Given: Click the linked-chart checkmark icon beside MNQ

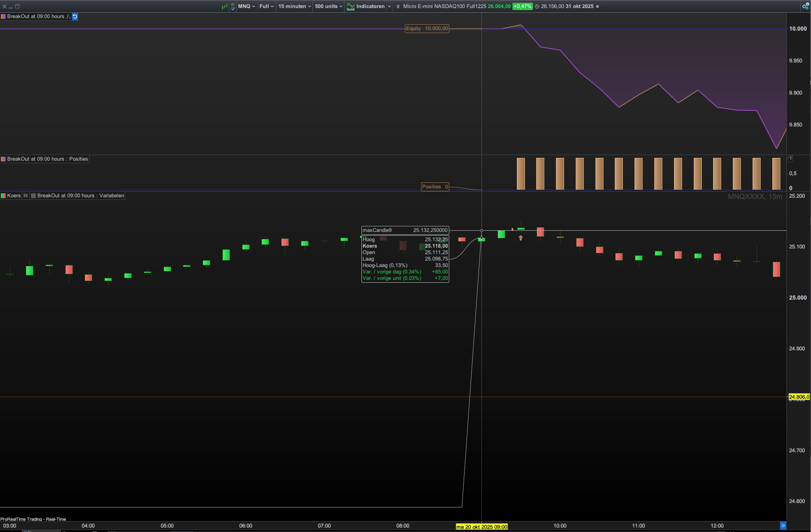Looking at the screenshot, I should 233,6.
